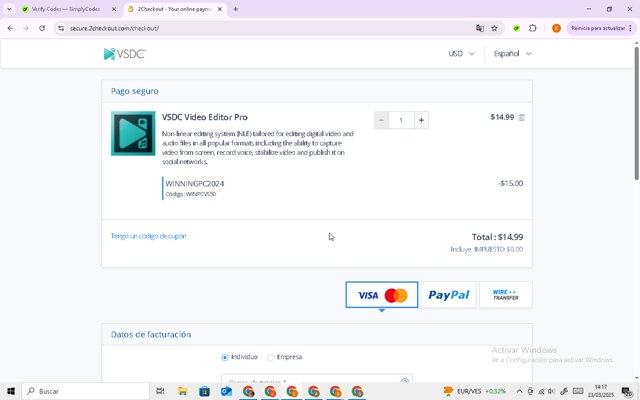Click 'Reinicia para actualizar' button

point(598,28)
